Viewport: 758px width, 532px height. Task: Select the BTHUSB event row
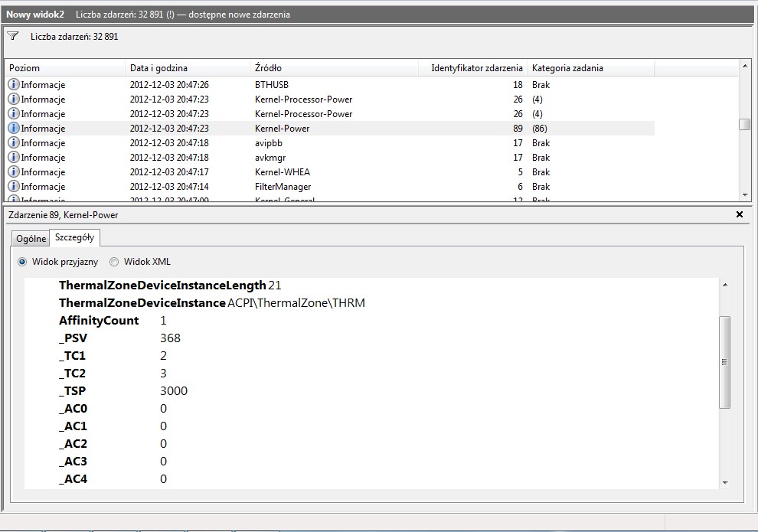tap(330, 84)
